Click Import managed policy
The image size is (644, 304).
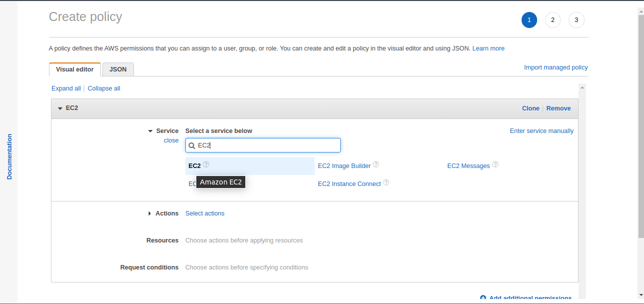(556, 67)
